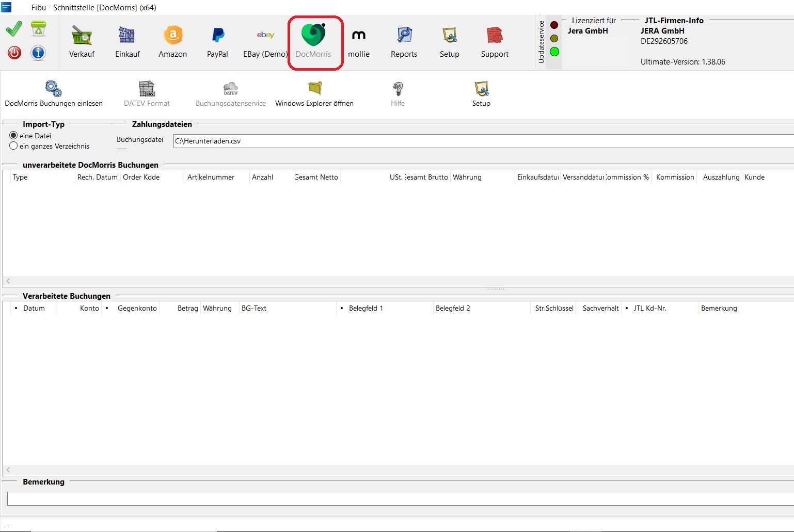
Task: Open Windows Explorer öffnen
Action: pyautogui.click(x=314, y=94)
